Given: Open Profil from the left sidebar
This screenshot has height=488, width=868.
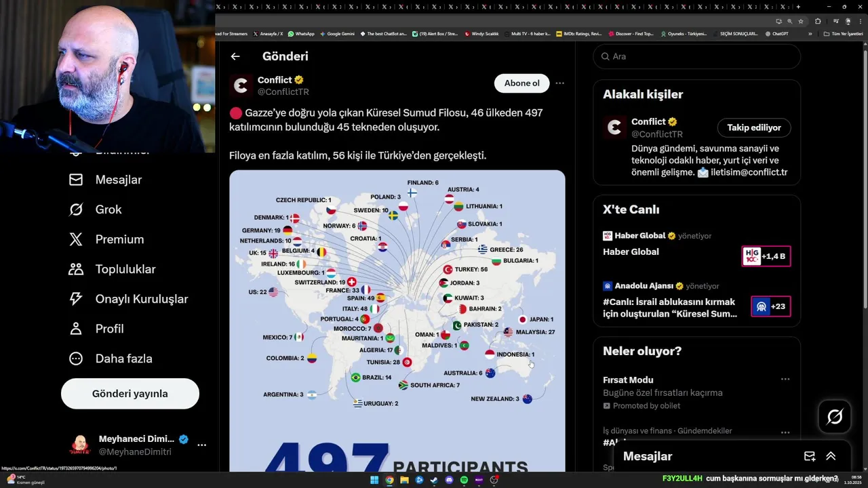Looking at the screenshot, I should tap(96, 329).
